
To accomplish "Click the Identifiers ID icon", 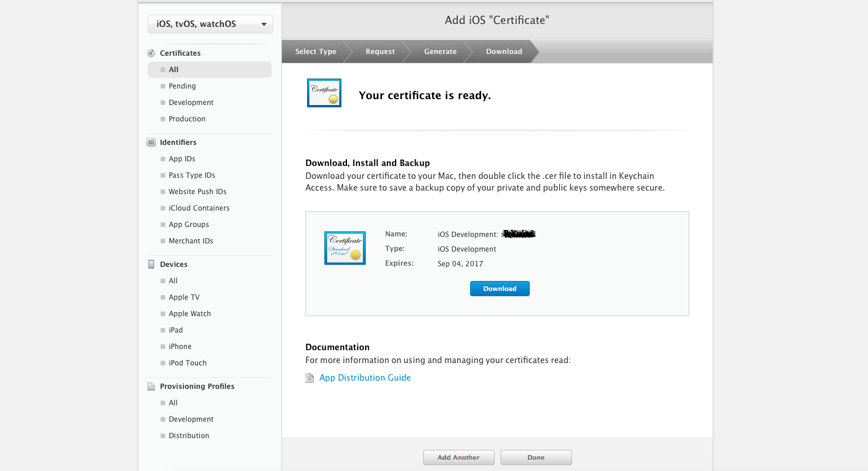I will point(151,142).
